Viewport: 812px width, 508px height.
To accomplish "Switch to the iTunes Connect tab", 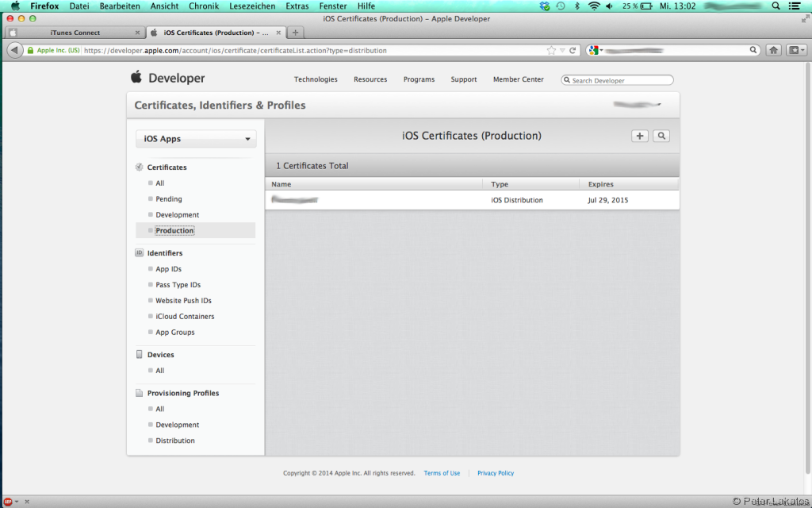I will pos(75,32).
